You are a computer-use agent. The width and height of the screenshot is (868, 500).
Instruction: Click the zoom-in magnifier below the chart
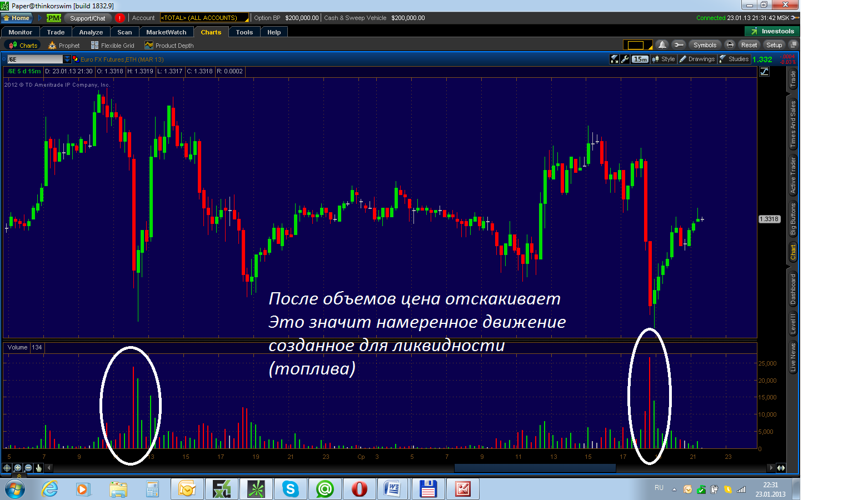pyautogui.click(x=18, y=468)
